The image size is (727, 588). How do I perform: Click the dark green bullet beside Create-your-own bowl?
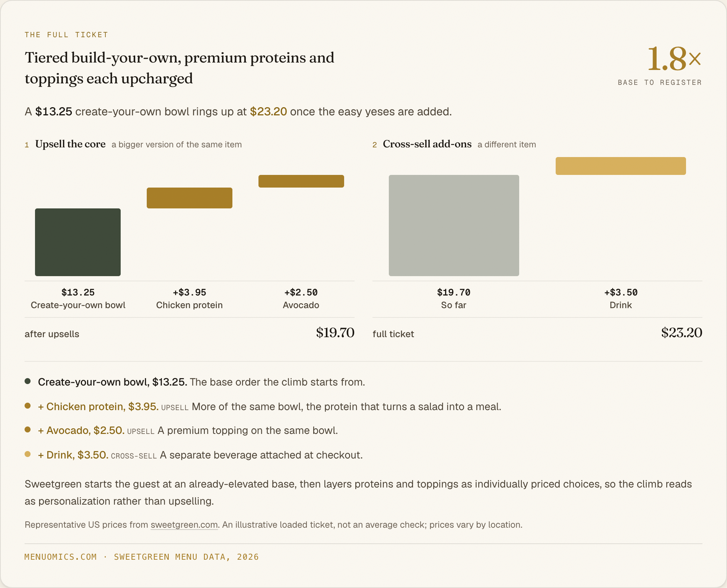click(28, 381)
